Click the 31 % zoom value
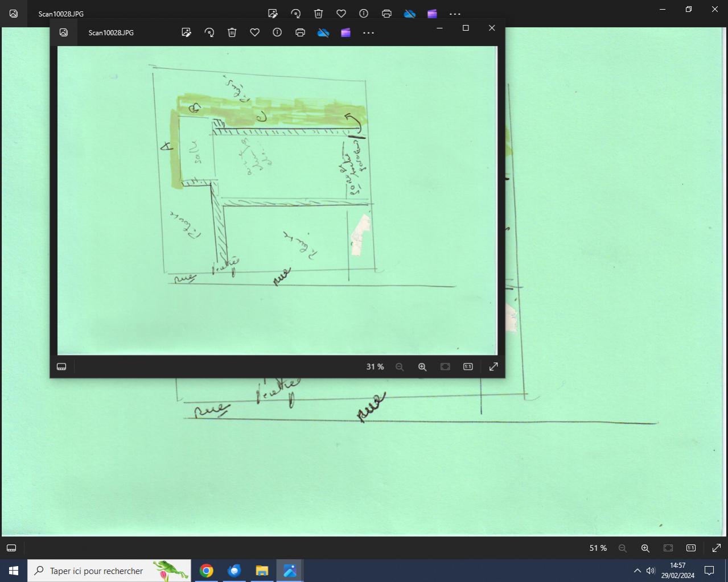 point(375,367)
